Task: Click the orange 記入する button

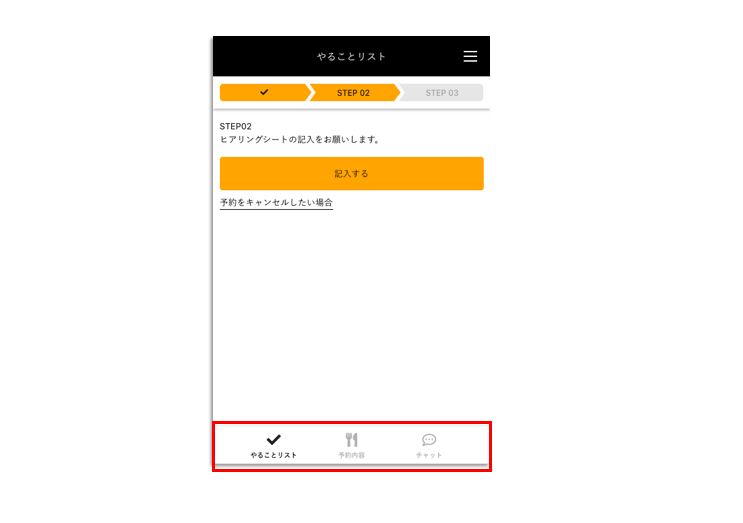Action: [352, 173]
